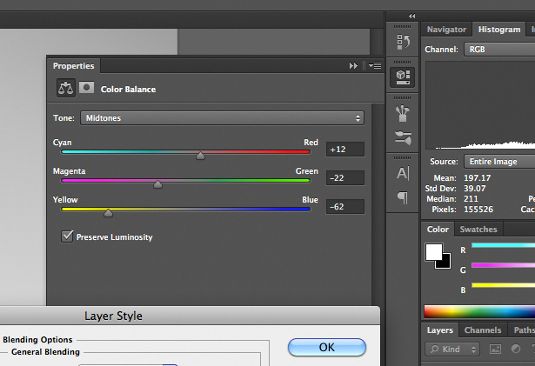Pick a color from the spectrum ramp
The width and height of the screenshot is (535, 366).
479,312
